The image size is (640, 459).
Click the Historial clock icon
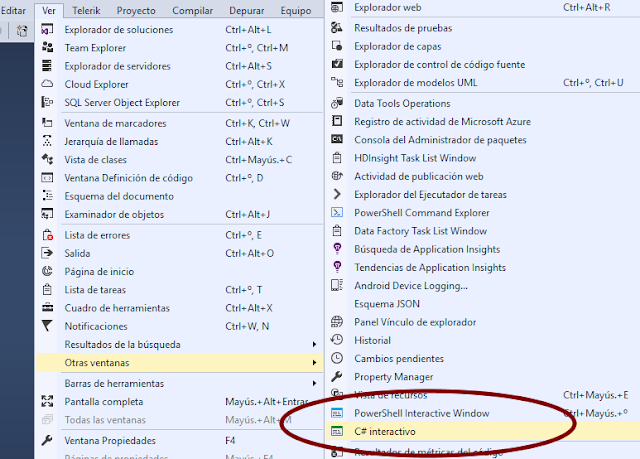click(337, 340)
